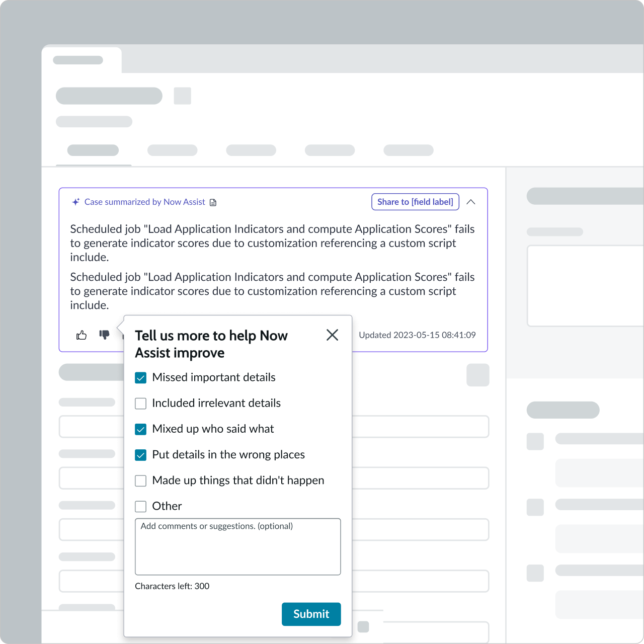
Task: Click the gray square button below summary card
Action: 478,375
